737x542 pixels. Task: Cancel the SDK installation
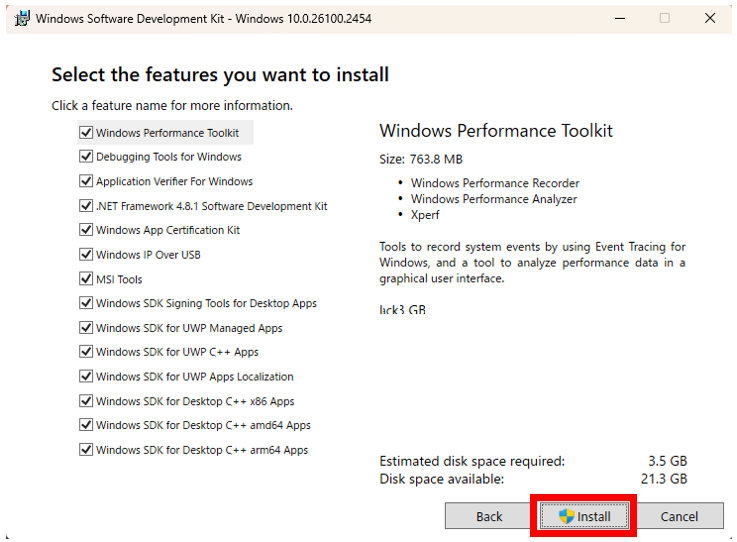coord(679,517)
